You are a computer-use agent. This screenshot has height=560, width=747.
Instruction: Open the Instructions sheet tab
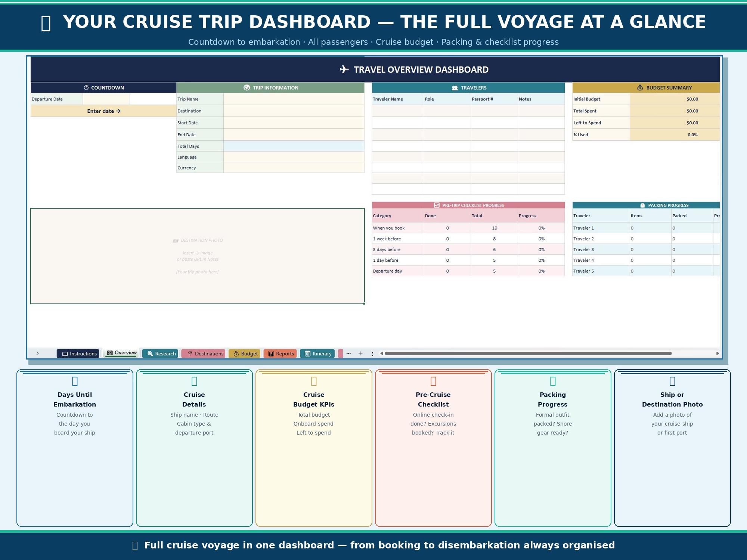[78, 354]
